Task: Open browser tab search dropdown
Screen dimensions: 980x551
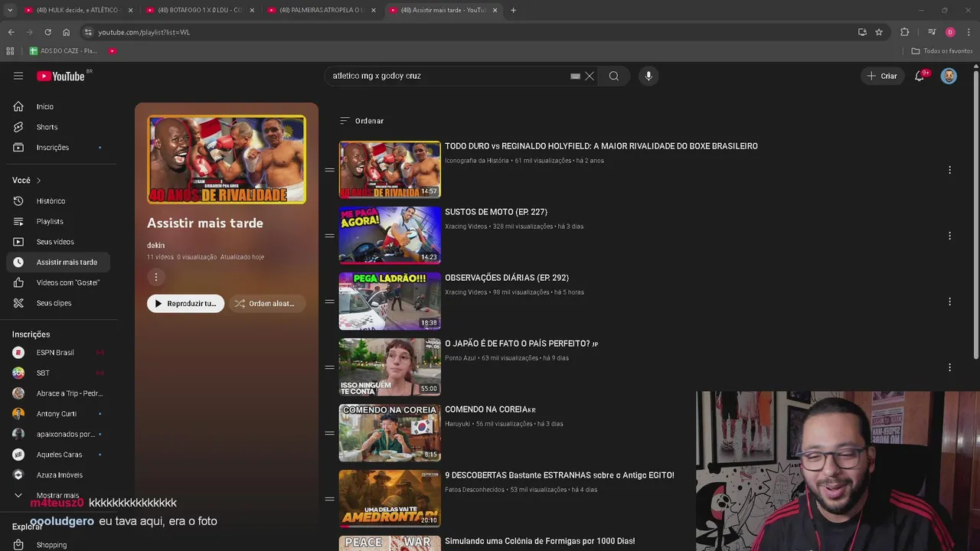Action: tap(10, 10)
